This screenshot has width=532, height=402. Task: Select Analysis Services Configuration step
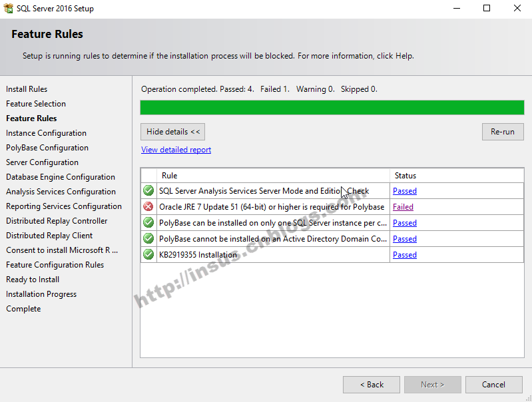point(61,191)
